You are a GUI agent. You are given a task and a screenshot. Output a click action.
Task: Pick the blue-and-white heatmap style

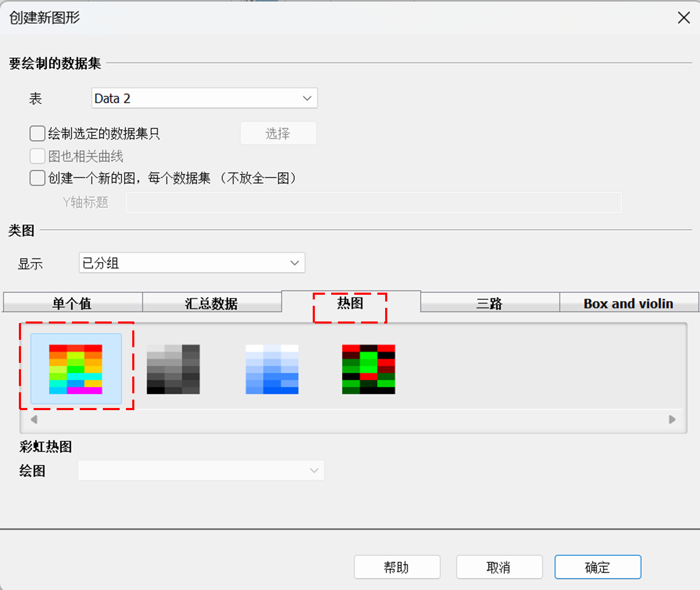tap(272, 369)
